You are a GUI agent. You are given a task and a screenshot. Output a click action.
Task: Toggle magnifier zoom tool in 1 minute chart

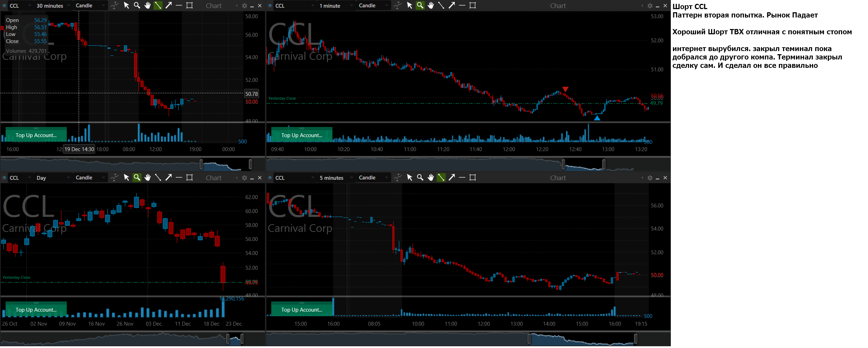click(420, 6)
